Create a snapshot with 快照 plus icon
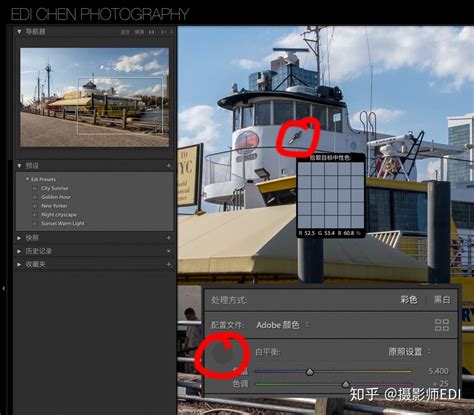 coord(168,238)
